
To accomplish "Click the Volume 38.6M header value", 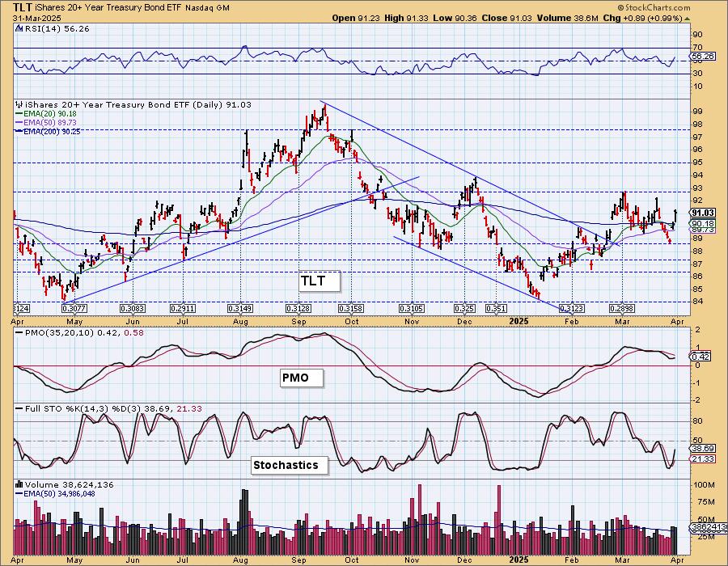I will [567, 18].
